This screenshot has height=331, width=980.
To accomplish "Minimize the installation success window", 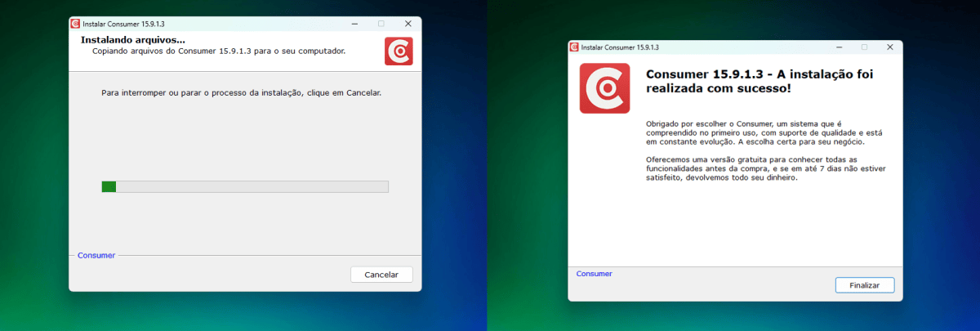I will pyautogui.click(x=840, y=47).
